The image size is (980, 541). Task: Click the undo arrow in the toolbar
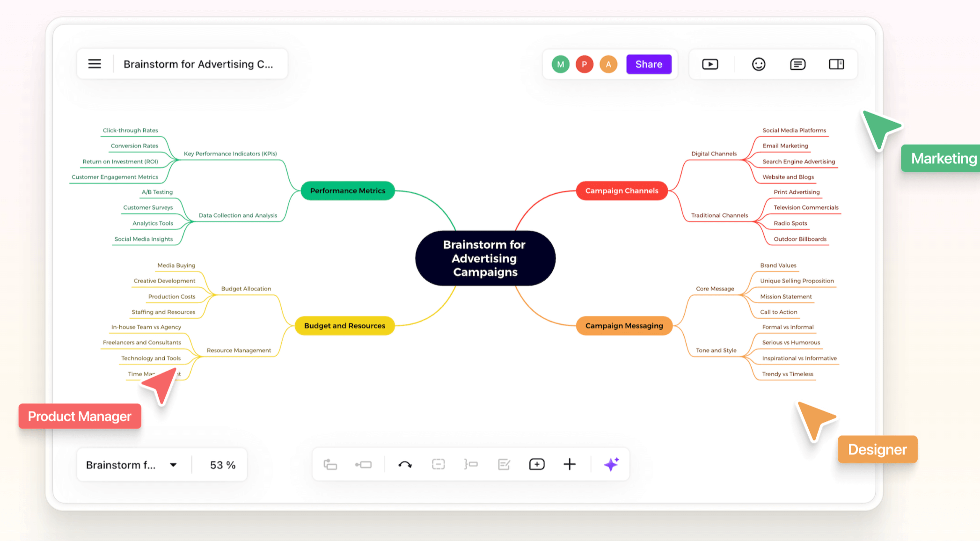(405, 464)
